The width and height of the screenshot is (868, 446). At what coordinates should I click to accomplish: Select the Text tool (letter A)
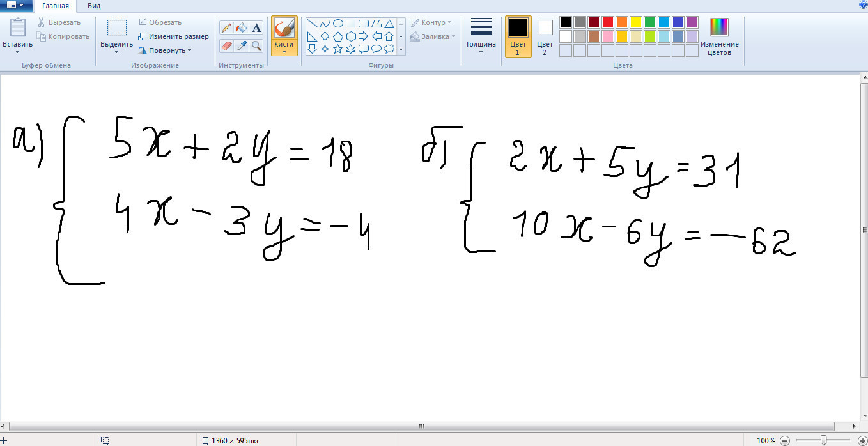(256, 27)
